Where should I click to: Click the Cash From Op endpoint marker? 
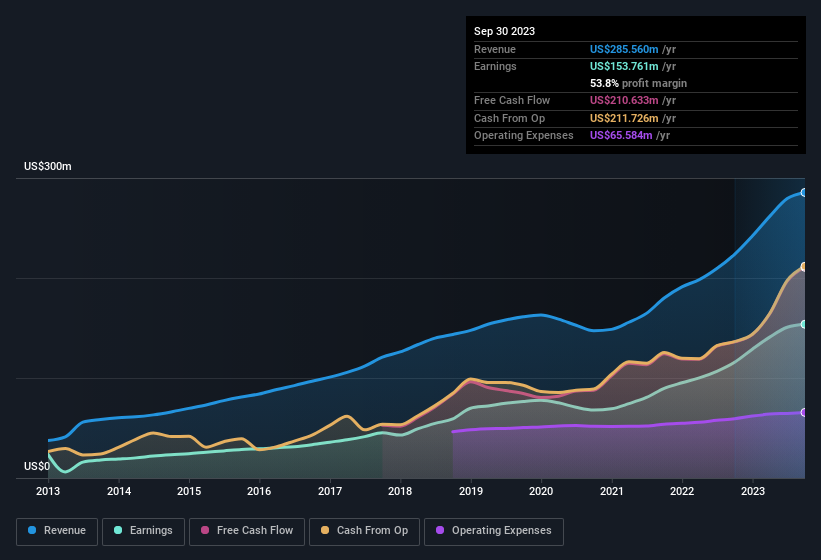pos(804,267)
